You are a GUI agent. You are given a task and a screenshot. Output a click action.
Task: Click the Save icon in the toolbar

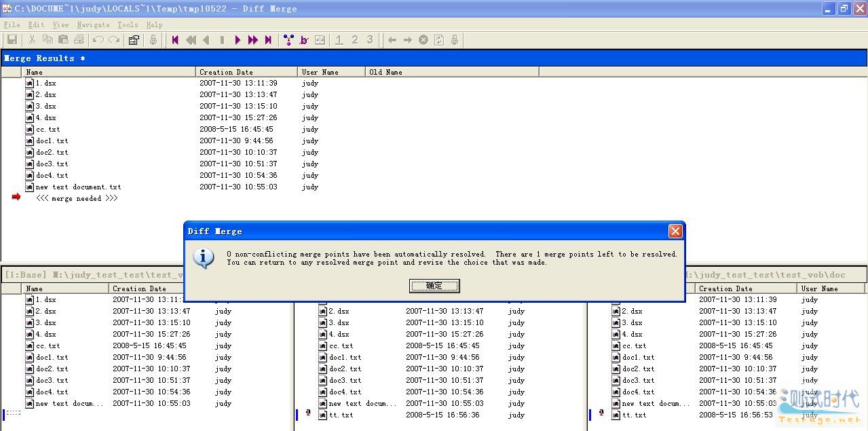point(12,40)
